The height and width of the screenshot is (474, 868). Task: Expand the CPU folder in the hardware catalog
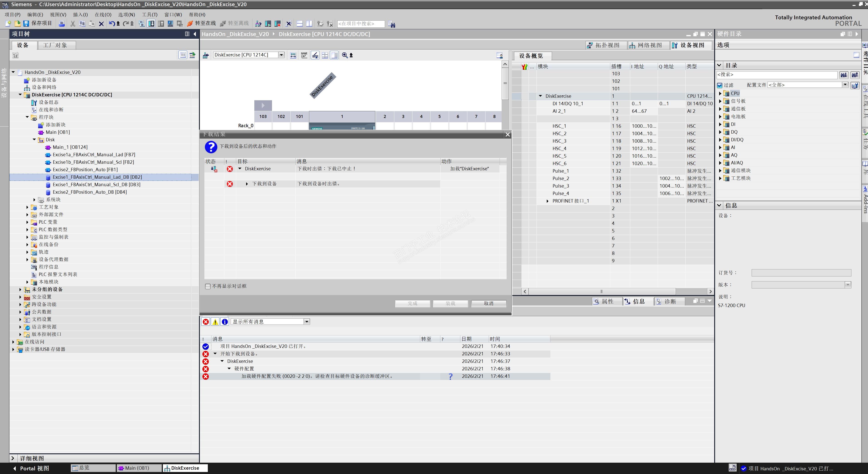pyautogui.click(x=720, y=93)
